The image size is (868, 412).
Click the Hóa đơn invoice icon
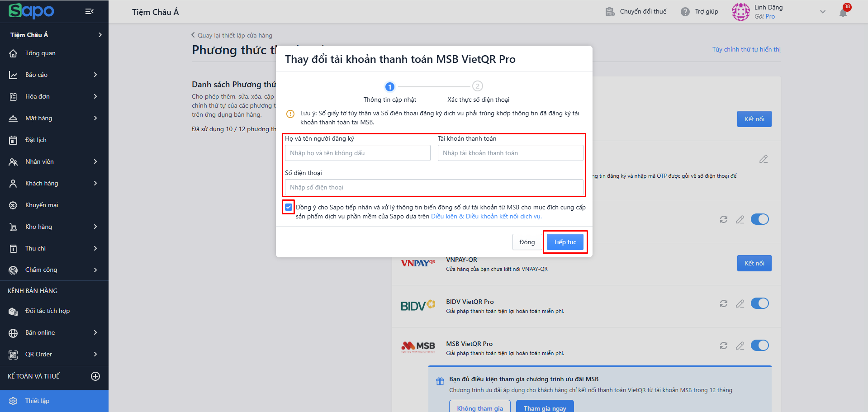click(13, 97)
